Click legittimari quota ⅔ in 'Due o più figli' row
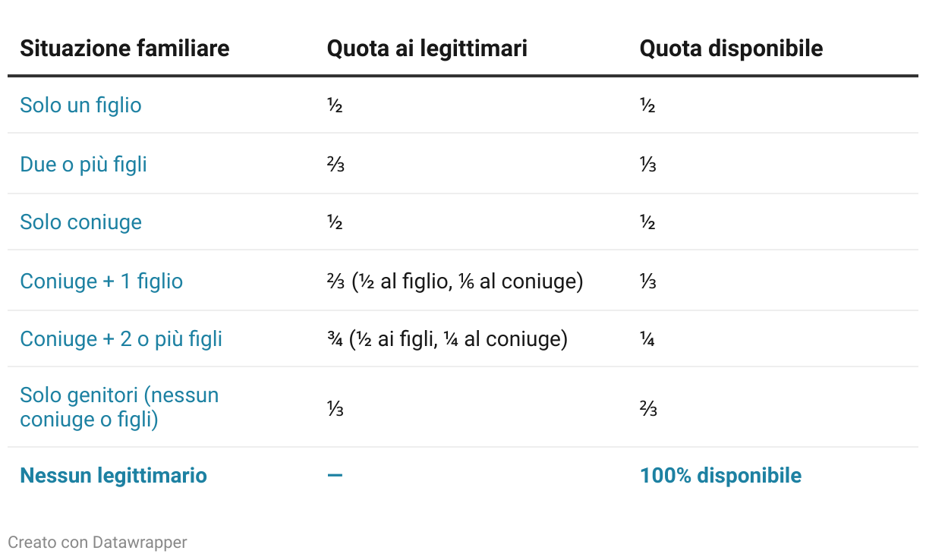 [x=335, y=164]
